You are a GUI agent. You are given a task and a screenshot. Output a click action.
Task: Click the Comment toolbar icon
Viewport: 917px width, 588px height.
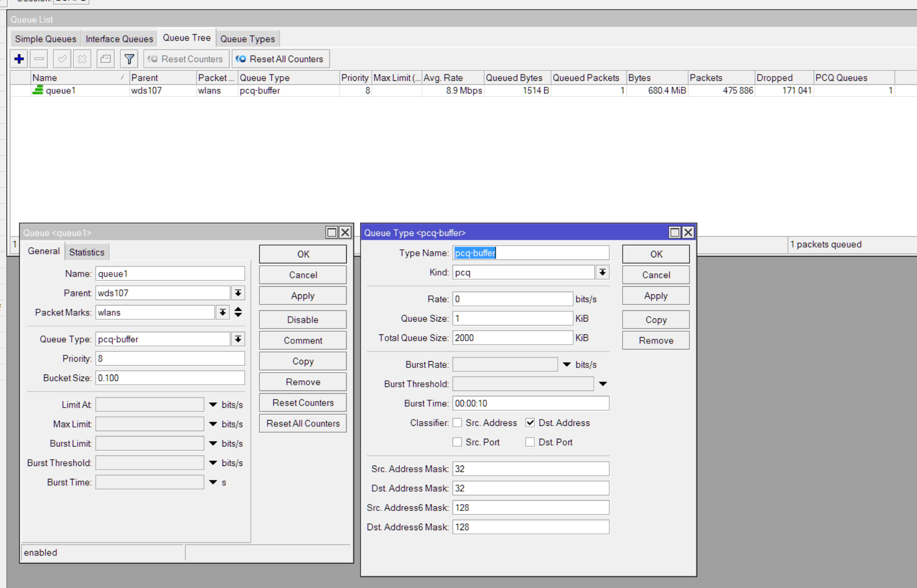click(105, 59)
